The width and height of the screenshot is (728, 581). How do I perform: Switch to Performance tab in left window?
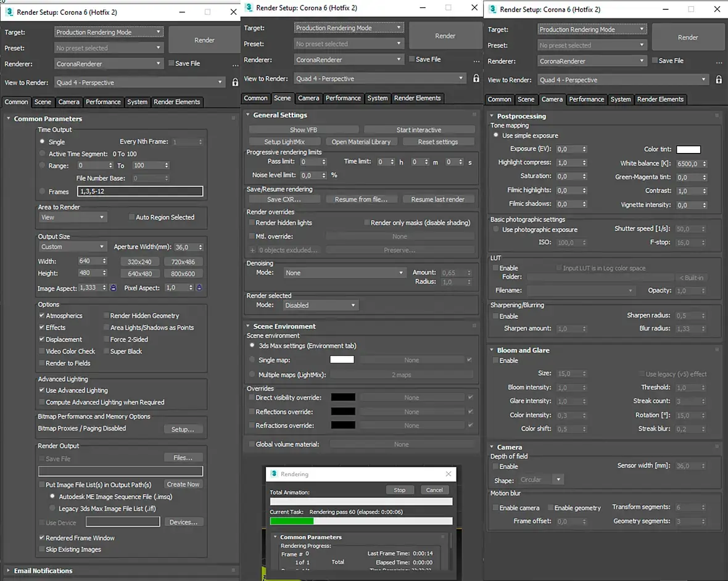tap(103, 102)
